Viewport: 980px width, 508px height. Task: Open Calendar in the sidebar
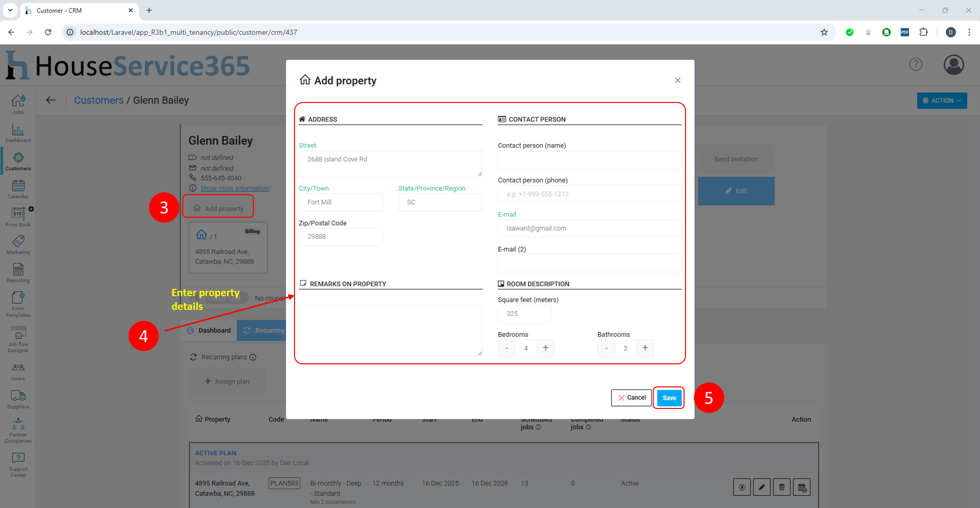pos(18,189)
